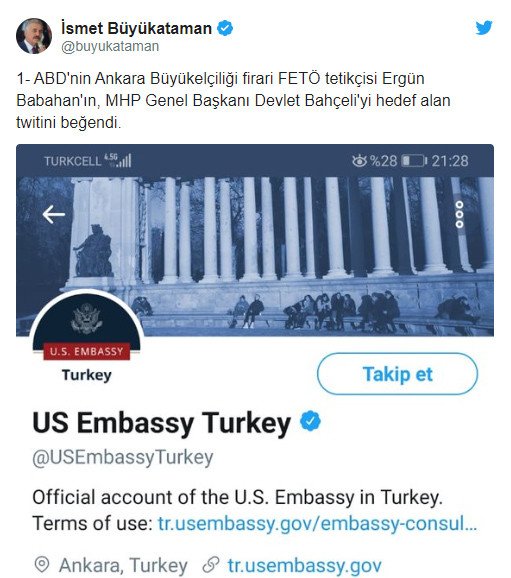This screenshot has width=511, height=578.
Task: Open İsmet Büyükataman's profile avatar
Action: [x=34, y=36]
